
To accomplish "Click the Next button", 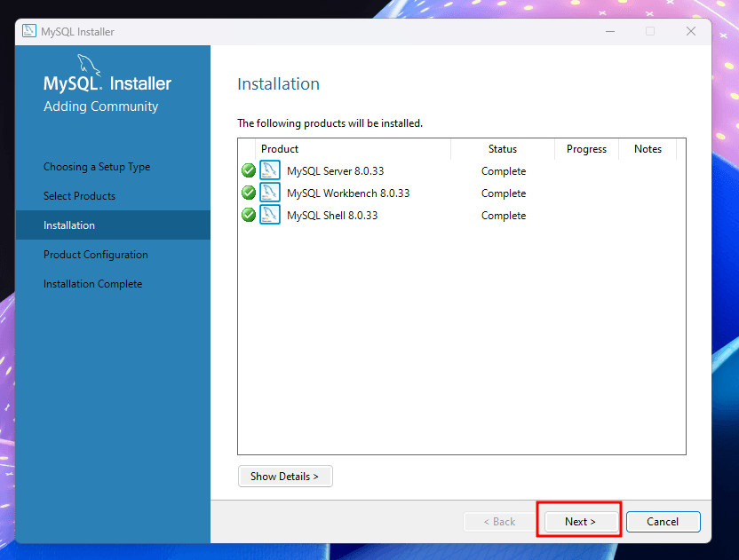I will 581,521.
